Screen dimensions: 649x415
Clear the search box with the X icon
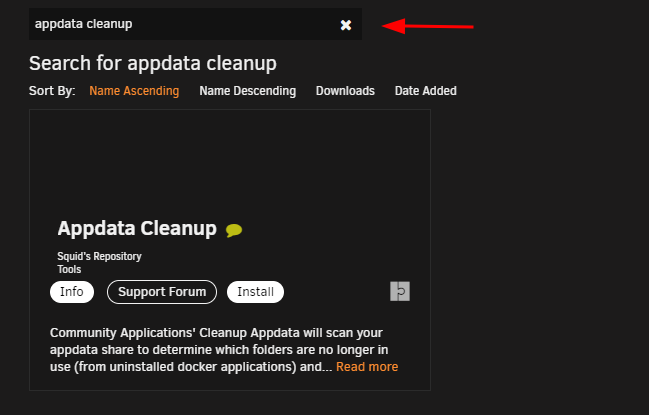tap(346, 25)
